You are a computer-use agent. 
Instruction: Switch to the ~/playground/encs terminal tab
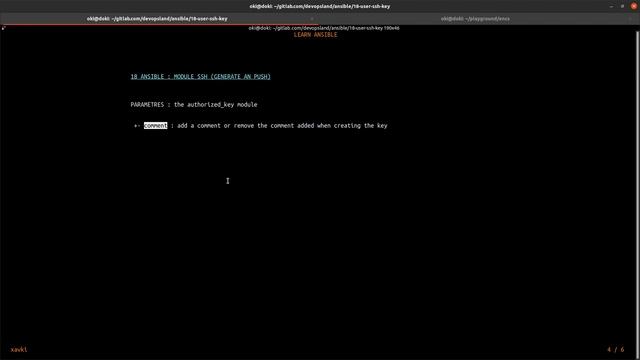tap(475, 19)
